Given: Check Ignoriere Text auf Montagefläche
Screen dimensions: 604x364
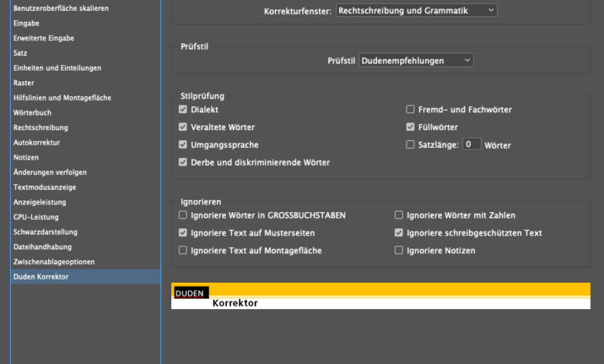Looking at the screenshot, I should [184, 250].
